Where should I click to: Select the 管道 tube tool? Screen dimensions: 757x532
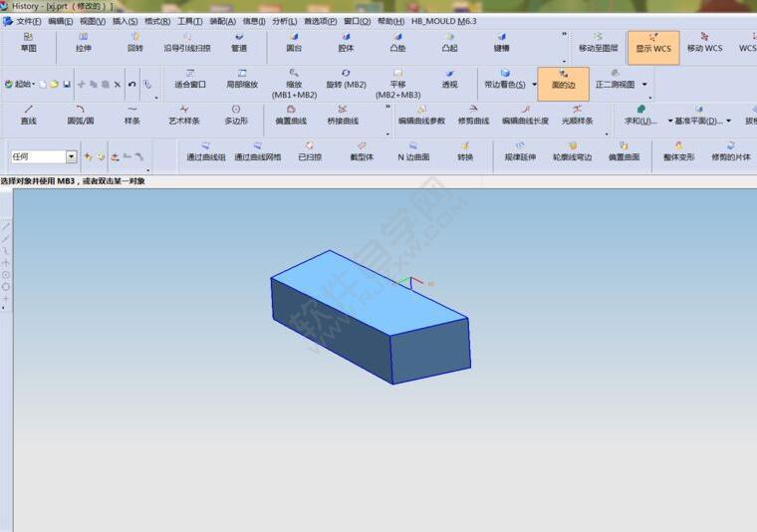238,43
